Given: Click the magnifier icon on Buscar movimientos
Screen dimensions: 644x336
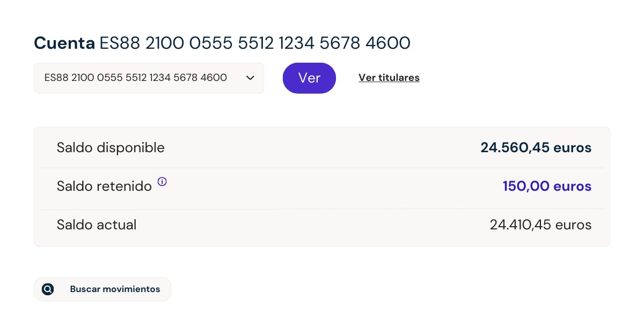Looking at the screenshot, I should coord(48,289).
